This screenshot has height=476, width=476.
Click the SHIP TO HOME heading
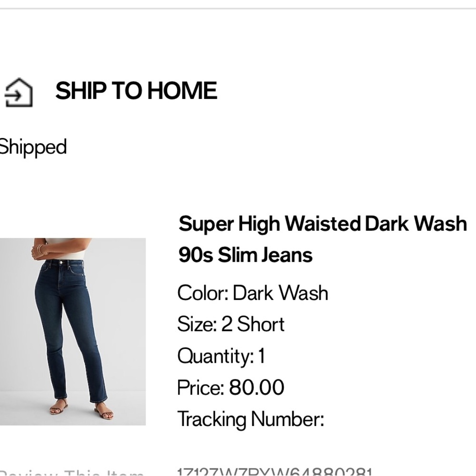[137, 90]
